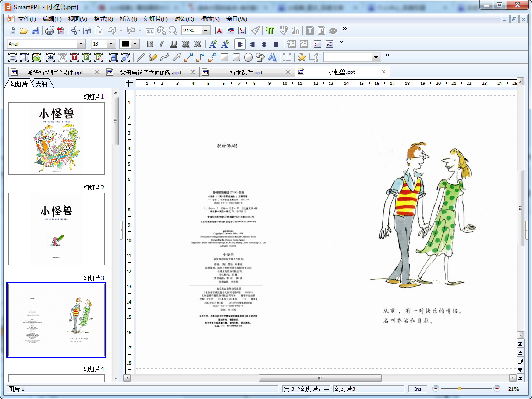The height and width of the screenshot is (399, 532).
Task: Toggle justified text alignment
Action: coord(276,44)
